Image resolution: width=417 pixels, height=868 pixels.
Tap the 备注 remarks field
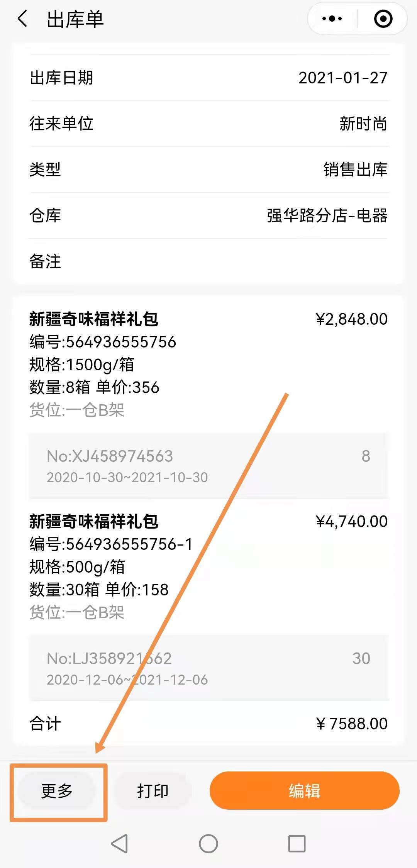coord(208,261)
